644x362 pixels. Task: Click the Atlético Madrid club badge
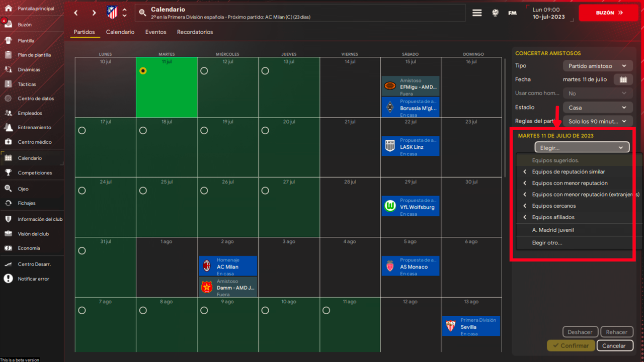point(112,13)
